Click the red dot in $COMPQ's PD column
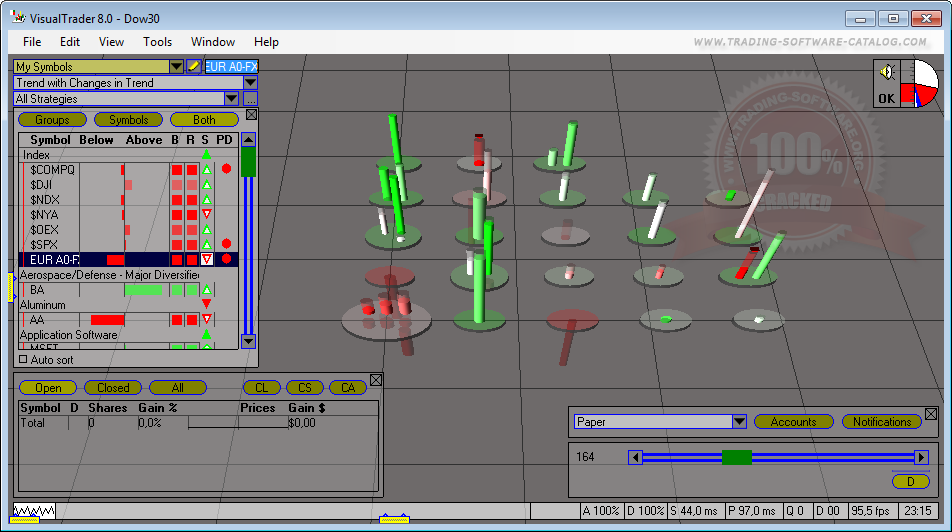952x532 pixels. click(226, 170)
